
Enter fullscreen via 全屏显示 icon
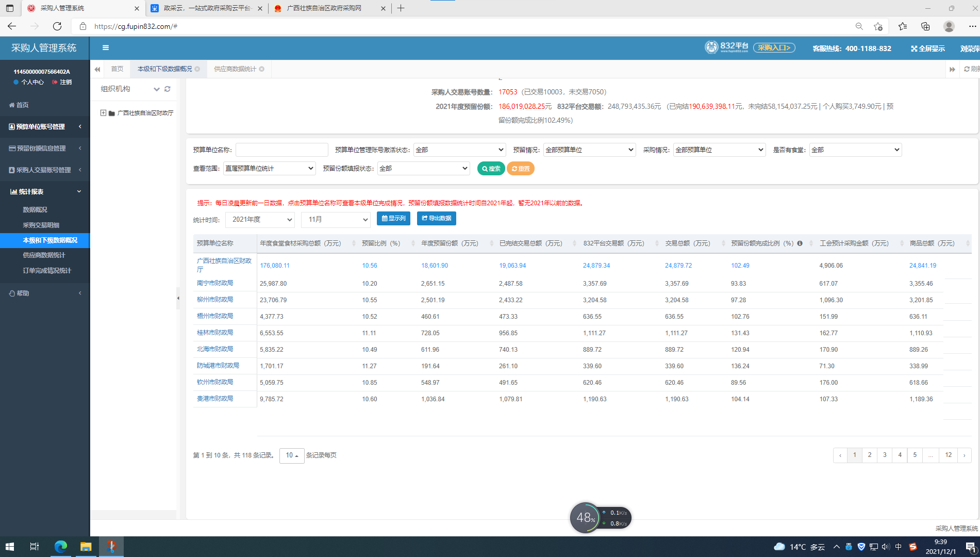click(927, 48)
